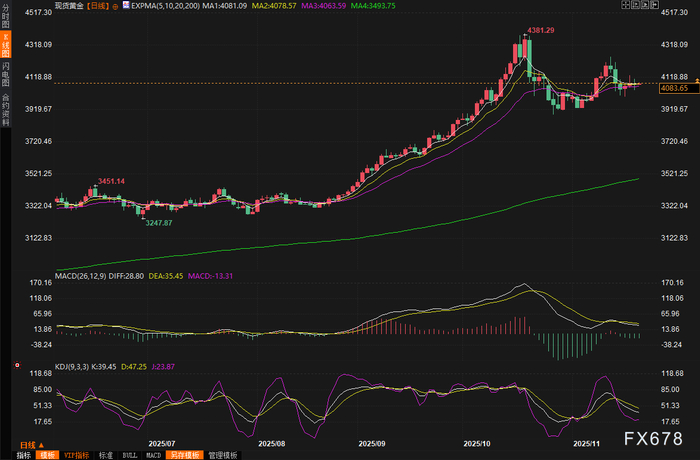The height and width of the screenshot is (460, 700).
Task: Click the EXPMA(5,10,20,200) indicator label
Action: click(166, 6)
